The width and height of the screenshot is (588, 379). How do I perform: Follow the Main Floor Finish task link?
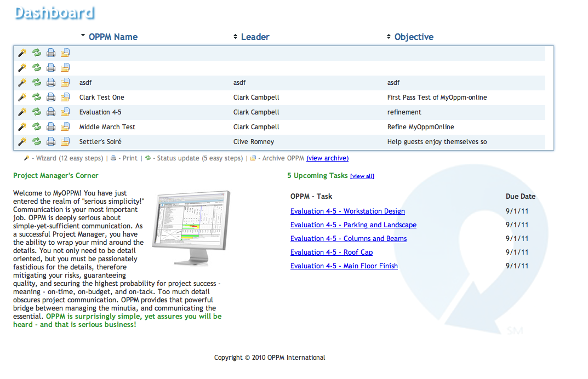coord(344,266)
